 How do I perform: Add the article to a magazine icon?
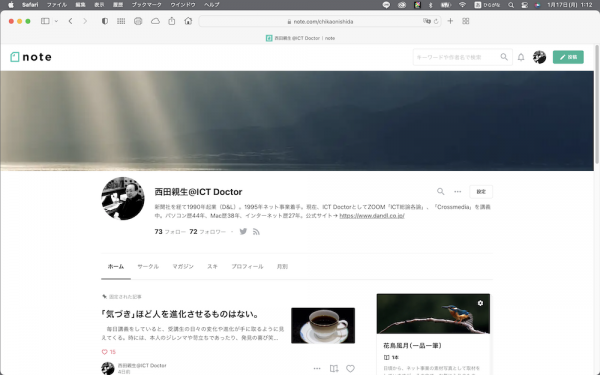pyautogui.click(x=334, y=368)
